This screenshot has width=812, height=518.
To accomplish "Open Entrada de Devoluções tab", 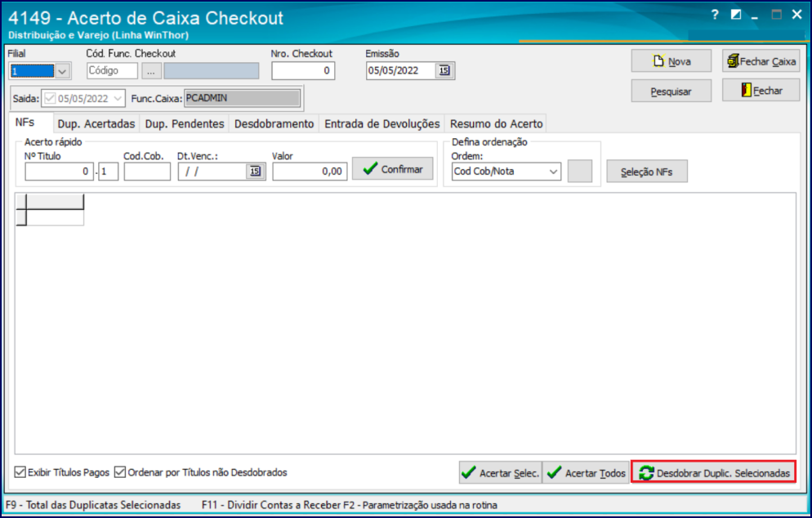I will (x=382, y=124).
